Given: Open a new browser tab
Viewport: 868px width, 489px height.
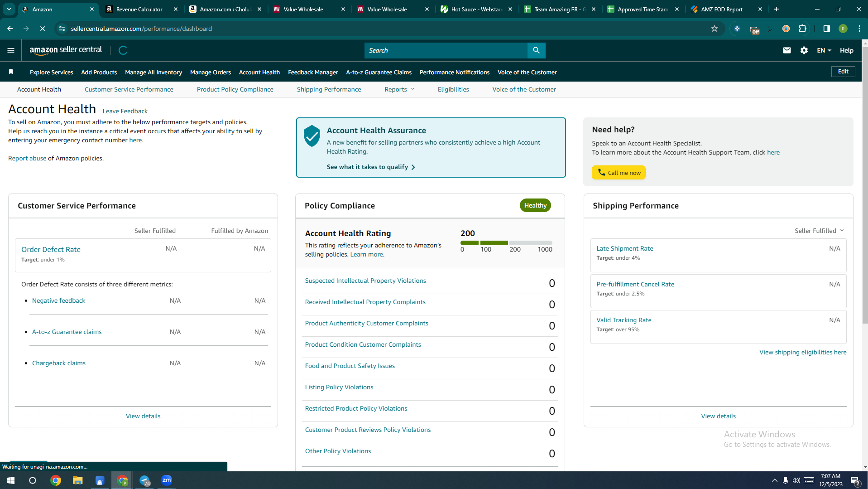Looking at the screenshot, I should pyautogui.click(x=777, y=9).
